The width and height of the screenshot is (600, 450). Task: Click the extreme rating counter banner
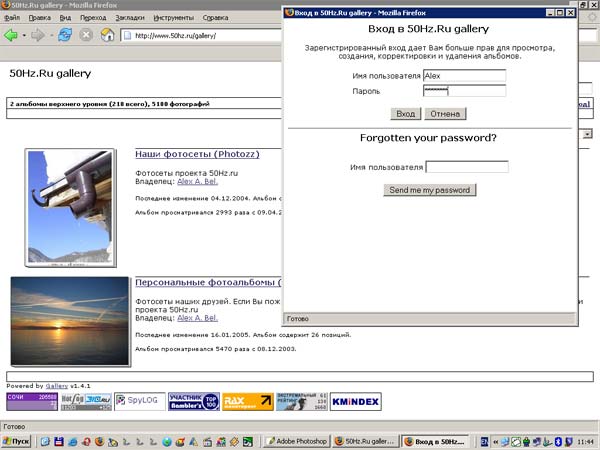pyautogui.click(x=302, y=401)
